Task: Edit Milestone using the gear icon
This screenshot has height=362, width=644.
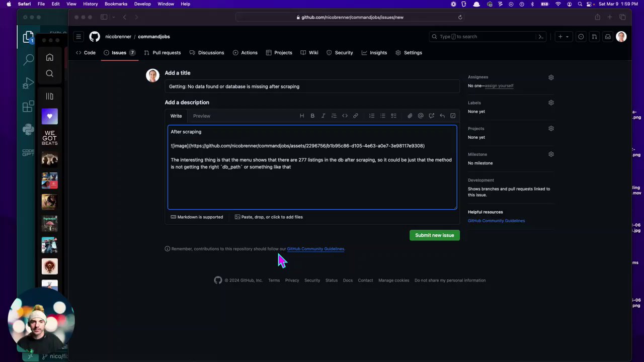Action: [x=551, y=154]
